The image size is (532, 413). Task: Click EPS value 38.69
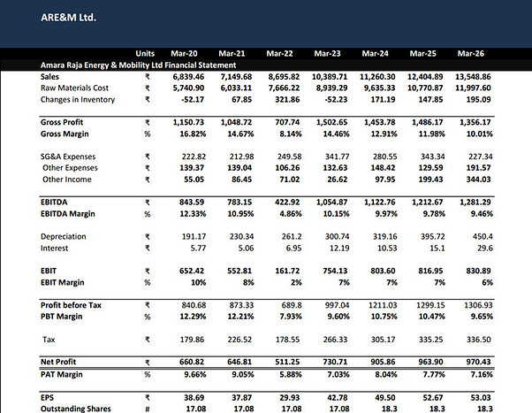coord(194,398)
